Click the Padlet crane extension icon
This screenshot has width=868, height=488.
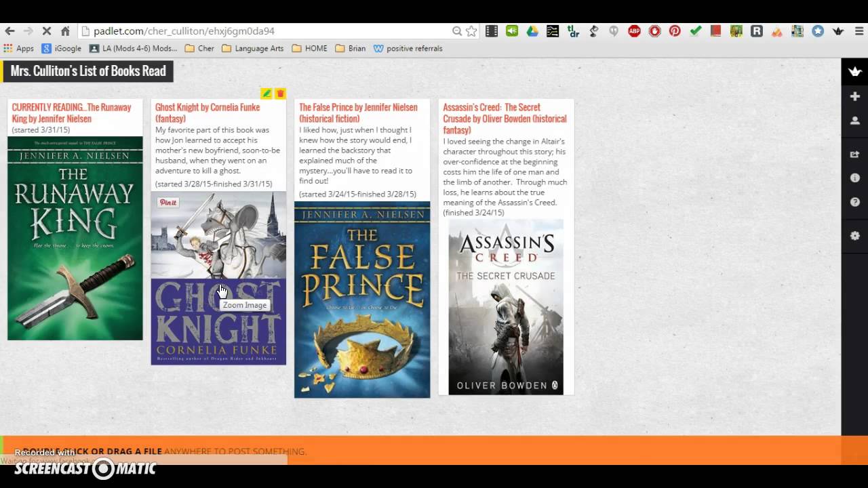838,31
